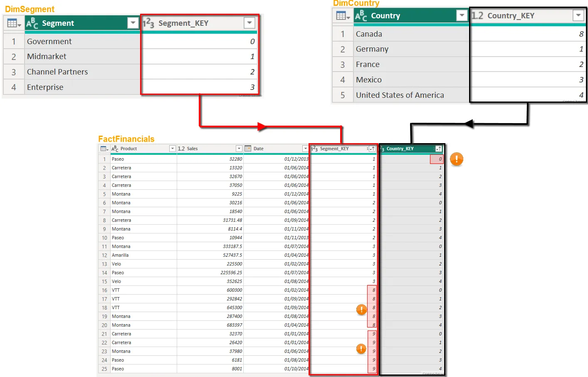Click the DimCountry table menu icon

(343, 16)
